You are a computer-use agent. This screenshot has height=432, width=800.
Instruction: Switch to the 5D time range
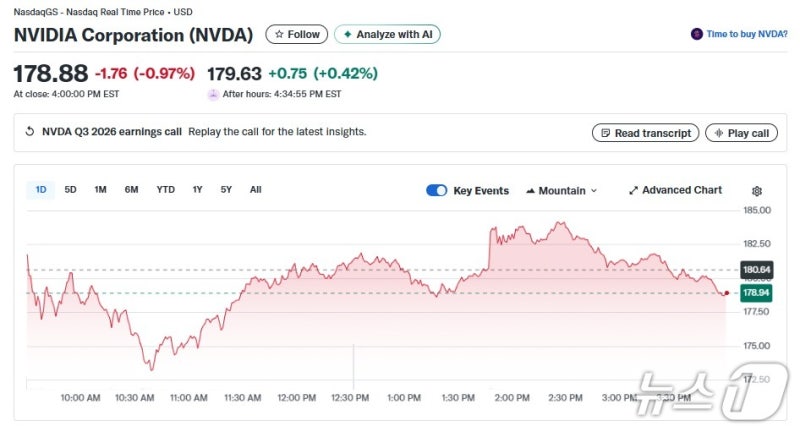point(71,189)
